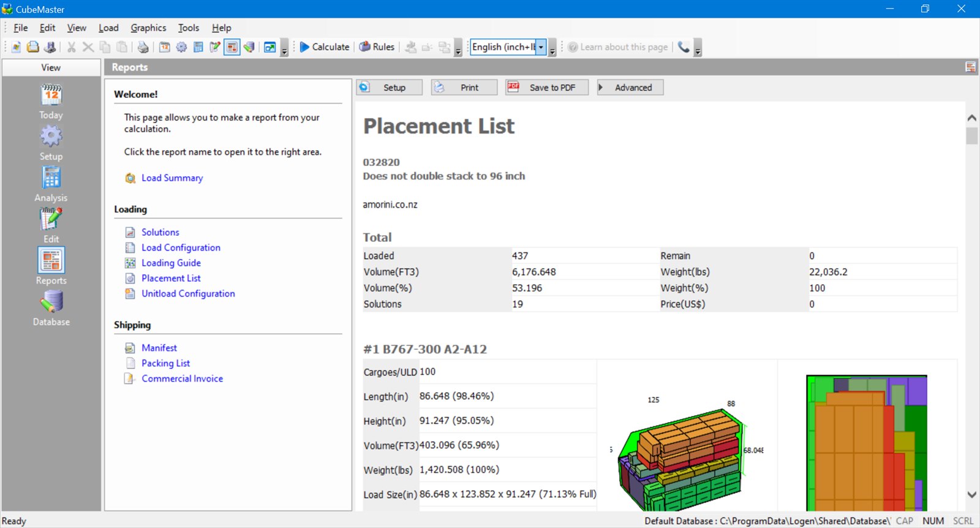Go to the Setup sidebar section
Screen dimensions: 980x528
[51, 143]
